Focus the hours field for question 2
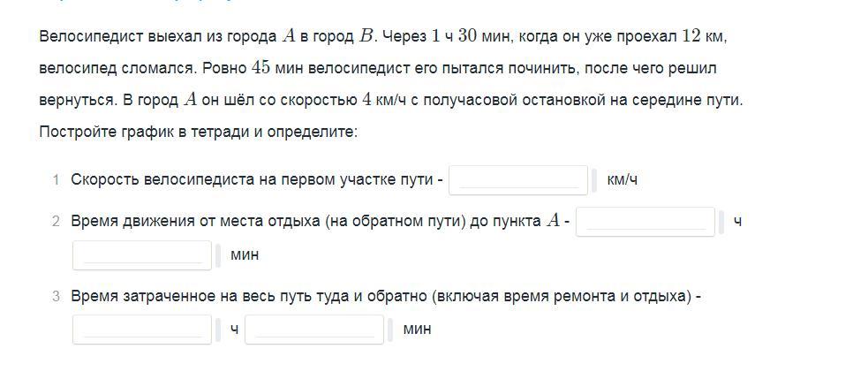 [x=645, y=221]
